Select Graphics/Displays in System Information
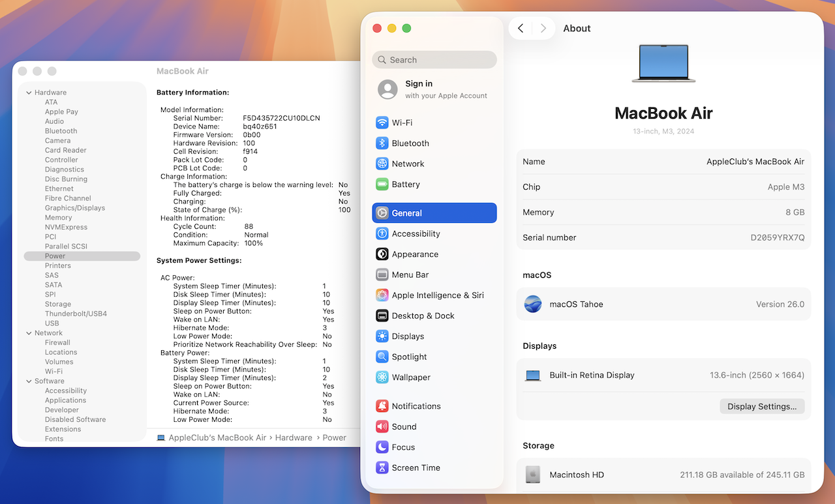 tap(75, 208)
